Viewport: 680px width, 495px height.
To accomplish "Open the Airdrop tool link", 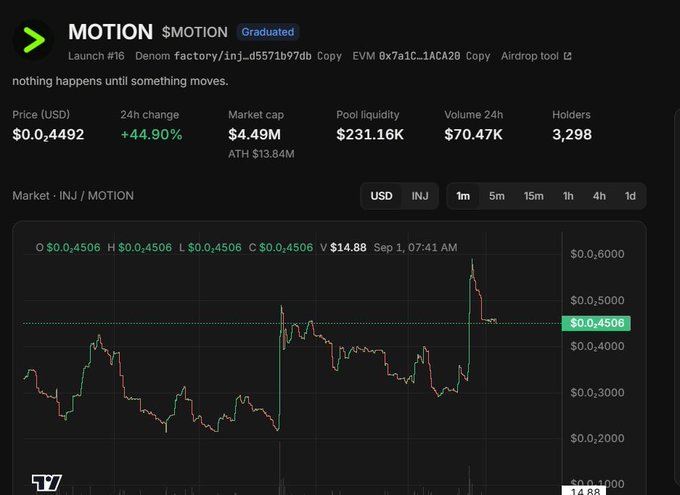I will (536, 56).
